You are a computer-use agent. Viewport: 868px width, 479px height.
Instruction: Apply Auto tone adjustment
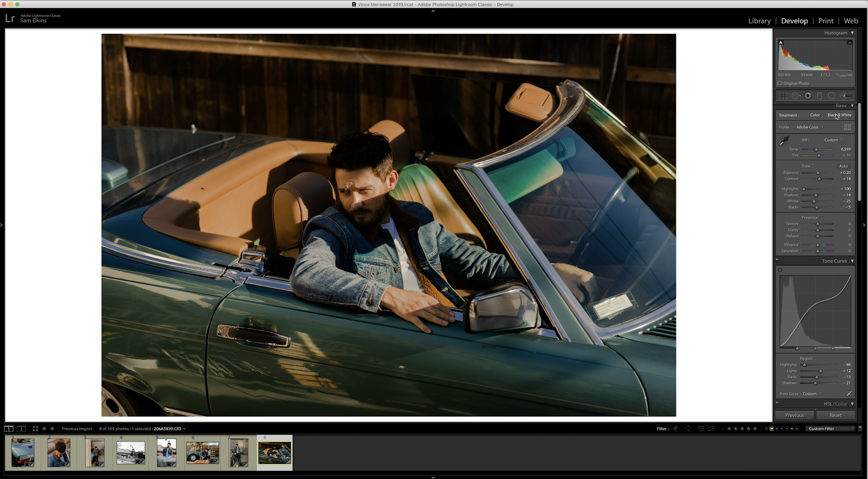843,166
